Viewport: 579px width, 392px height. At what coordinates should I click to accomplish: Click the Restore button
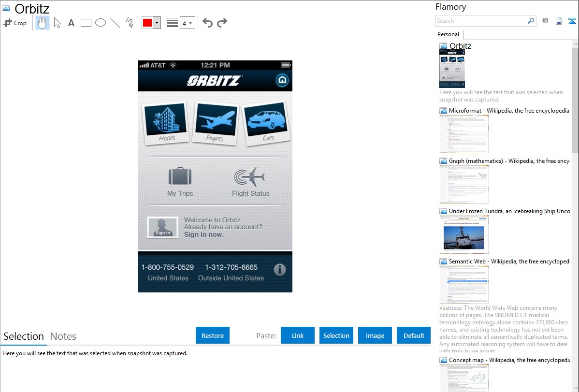point(213,335)
